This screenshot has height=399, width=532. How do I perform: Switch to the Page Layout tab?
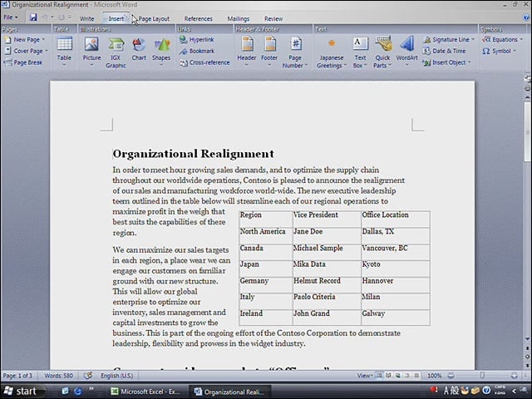click(154, 19)
